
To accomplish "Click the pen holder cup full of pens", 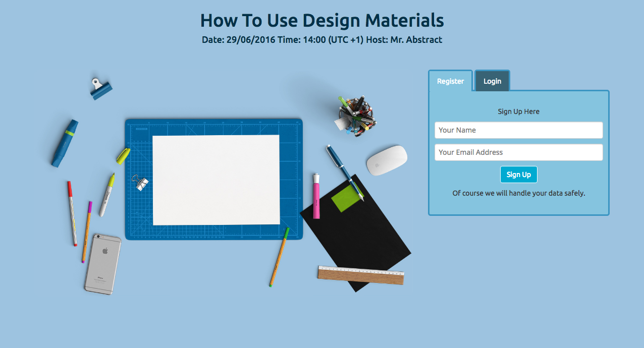I will tap(356, 116).
